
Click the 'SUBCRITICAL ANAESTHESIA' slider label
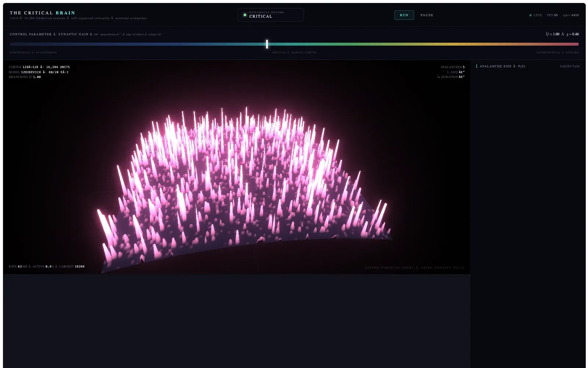pyautogui.click(x=33, y=53)
